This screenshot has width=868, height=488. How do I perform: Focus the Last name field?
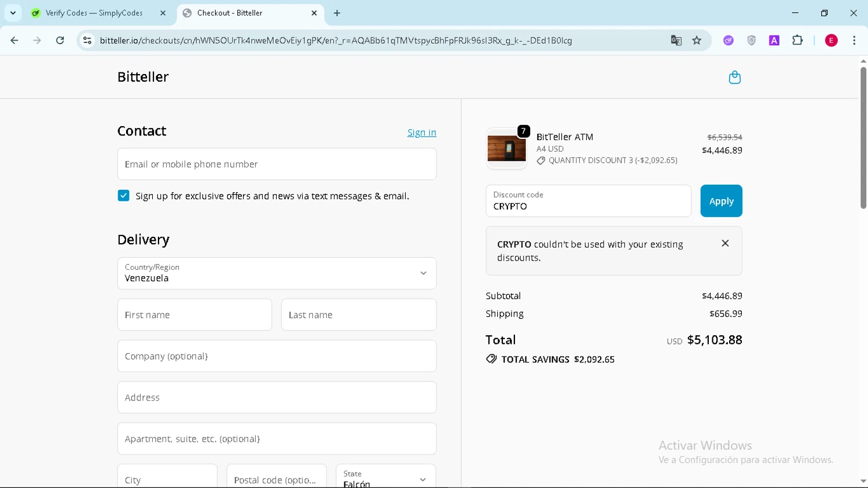(359, 315)
